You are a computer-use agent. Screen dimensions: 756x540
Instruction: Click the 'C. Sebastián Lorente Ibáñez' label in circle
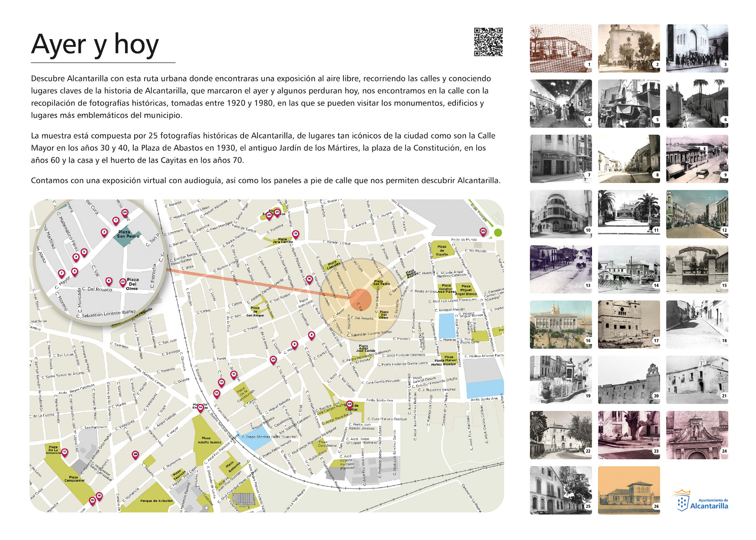pyautogui.click(x=107, y=314)
